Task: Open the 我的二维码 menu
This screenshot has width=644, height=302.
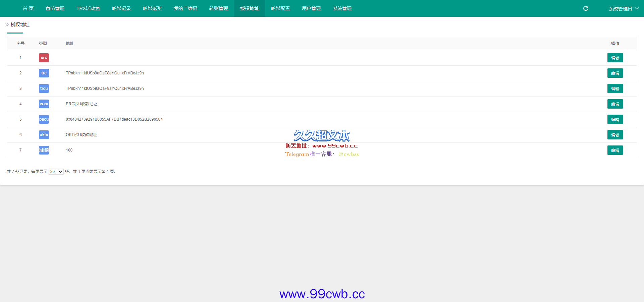Action: (x=185, y=8)
